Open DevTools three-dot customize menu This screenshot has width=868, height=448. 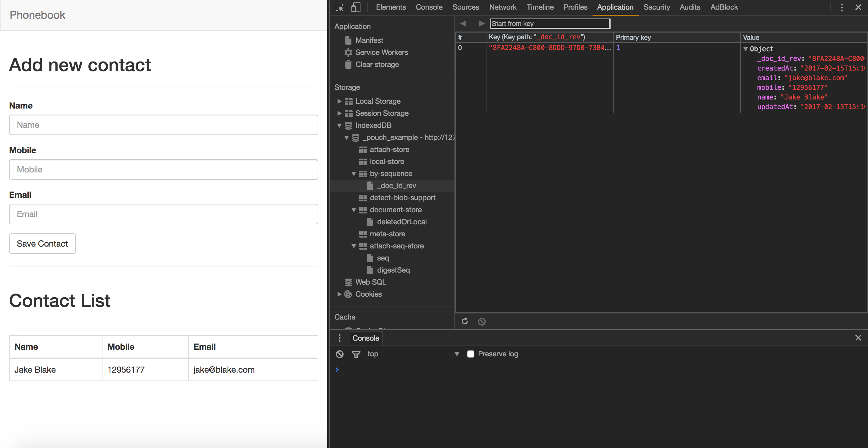[x=841, y=8]
